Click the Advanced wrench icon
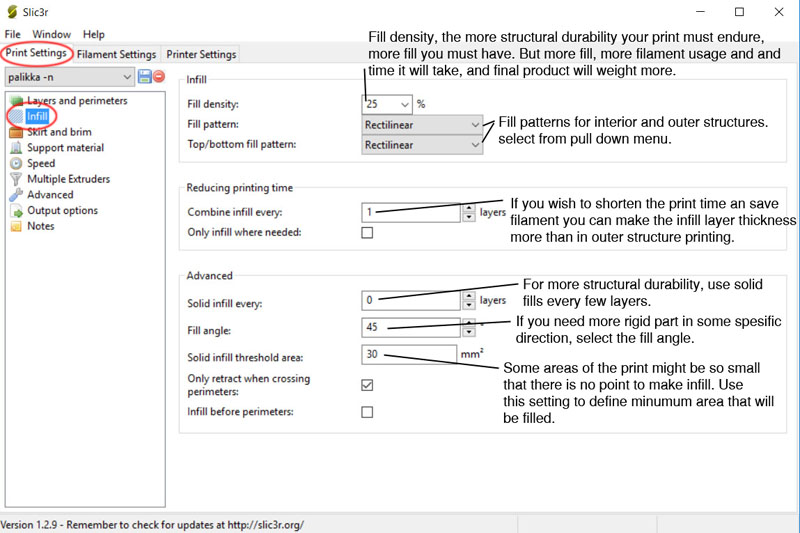800x533 pixels. point(16,195)
